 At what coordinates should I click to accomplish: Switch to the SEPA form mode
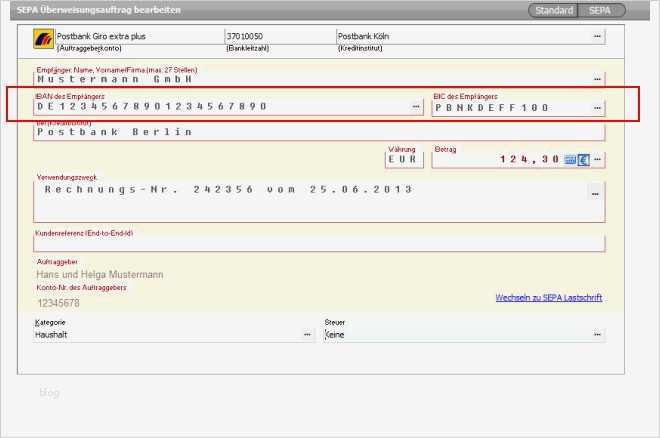[602, 11]
